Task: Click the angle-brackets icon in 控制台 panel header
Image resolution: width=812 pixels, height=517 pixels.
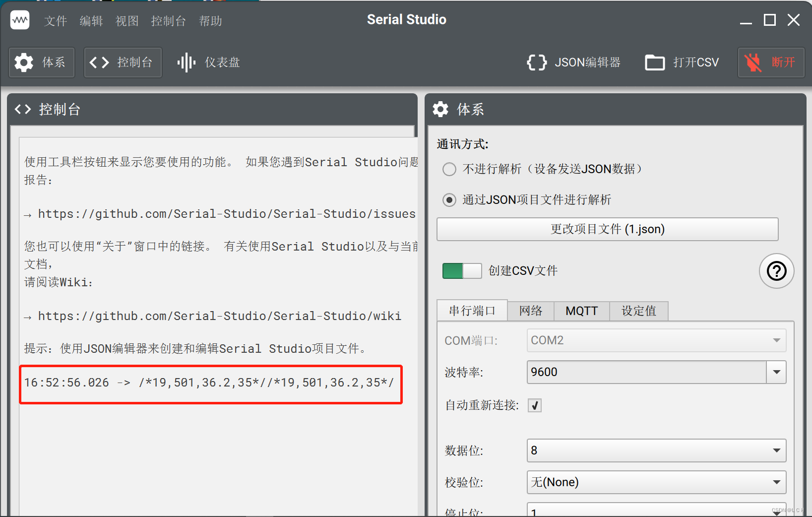Action: click(23, 109)
